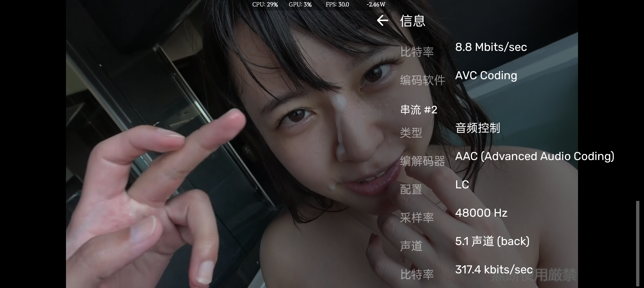Viewport: 644px width, 288px height.
Task: Select the 声道 label
Action: coord(411,246)
